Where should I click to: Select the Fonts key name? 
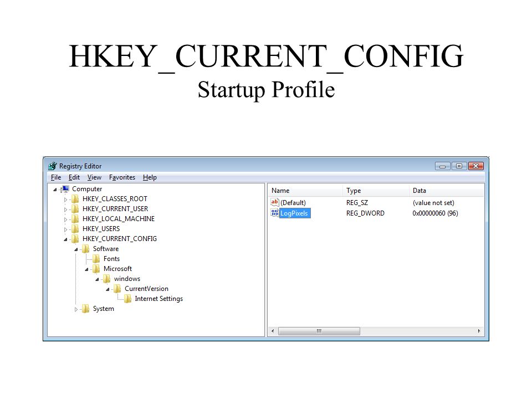[111, 259]
